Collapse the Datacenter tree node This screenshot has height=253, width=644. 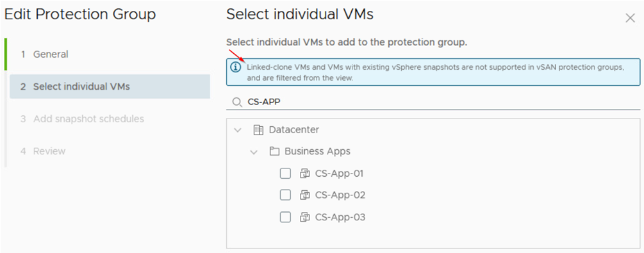[237, 130]
